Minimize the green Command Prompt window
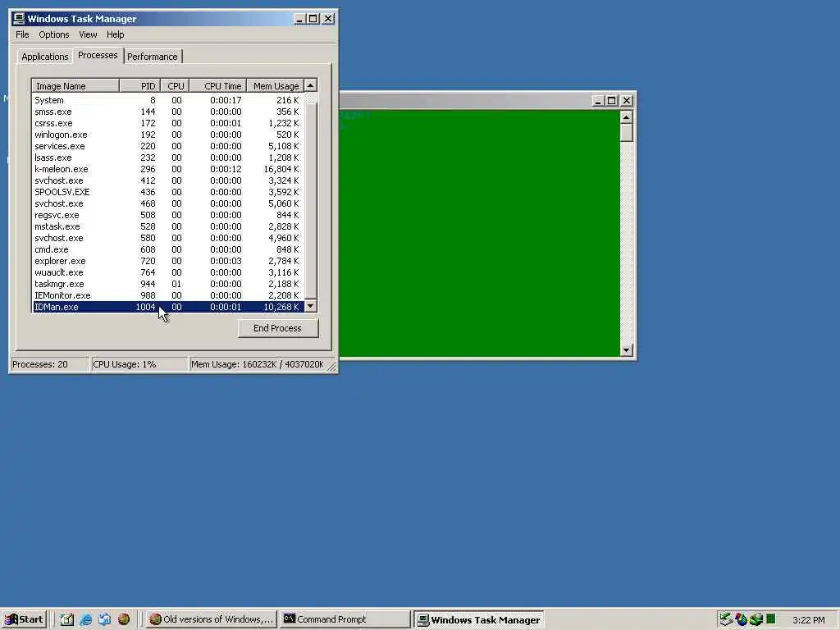840x630 pixels. point(598,101)
